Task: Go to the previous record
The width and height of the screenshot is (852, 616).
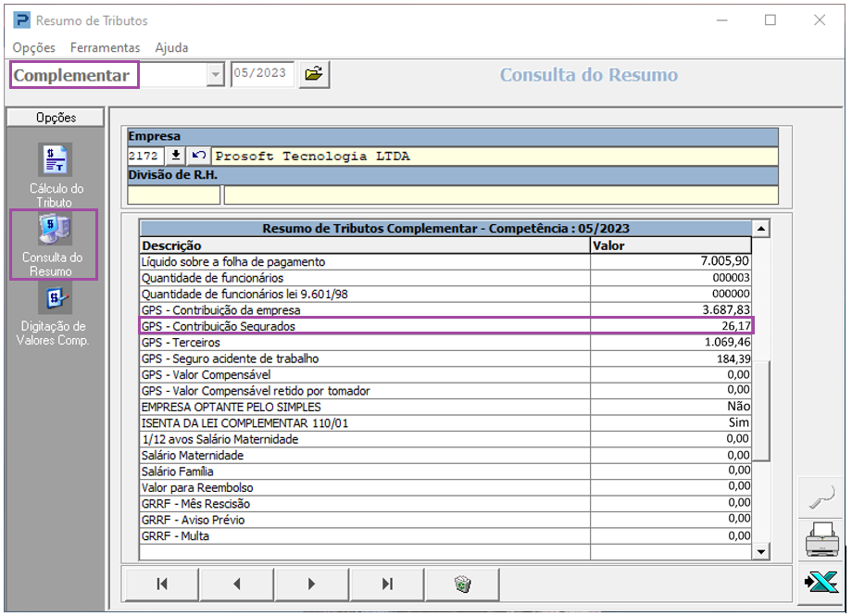Action: [236, 584]
